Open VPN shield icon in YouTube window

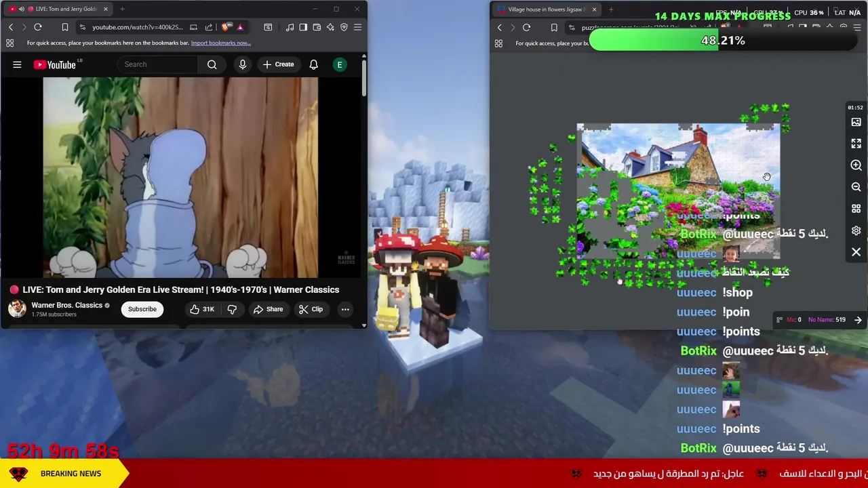click(x=344, y=27)
